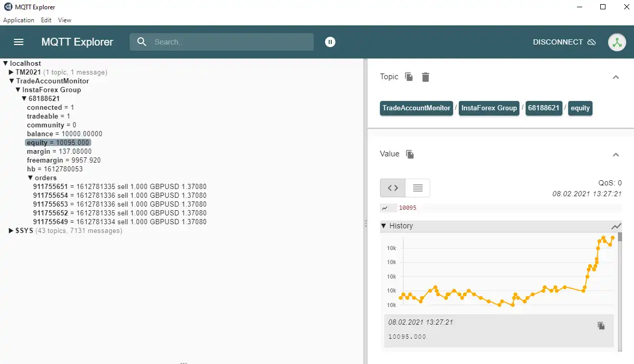Screen dimensions: 634x364
Task: Collapse the localhost tree node
Action: (x=6, y=64)
